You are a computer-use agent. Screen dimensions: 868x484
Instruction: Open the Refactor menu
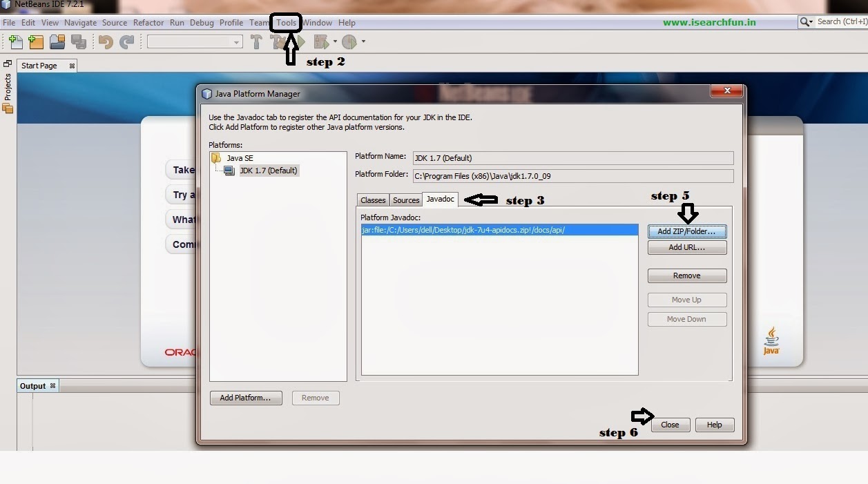[x=148, y=23]
